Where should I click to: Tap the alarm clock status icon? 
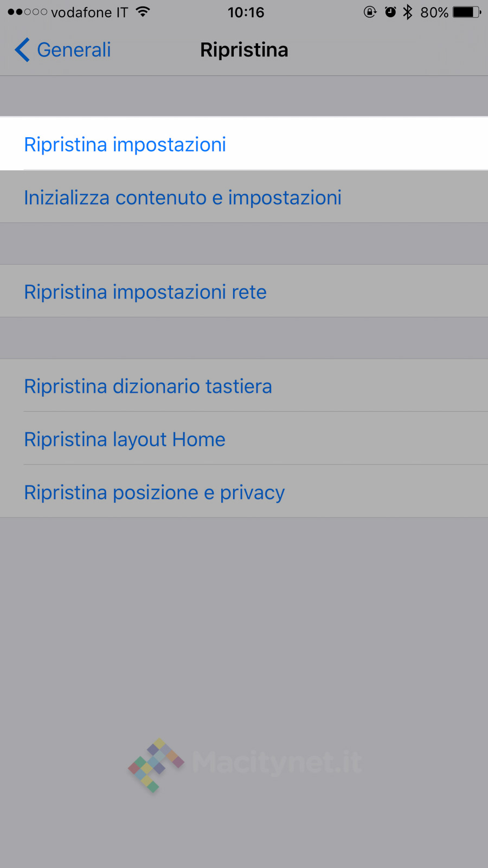coord(390,12)
